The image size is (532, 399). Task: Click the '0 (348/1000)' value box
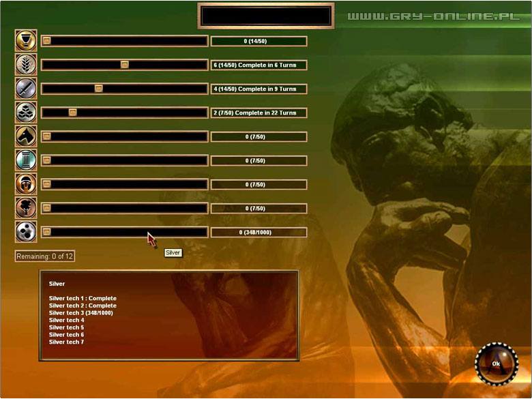pyautogui.click(x=259, y=233)
